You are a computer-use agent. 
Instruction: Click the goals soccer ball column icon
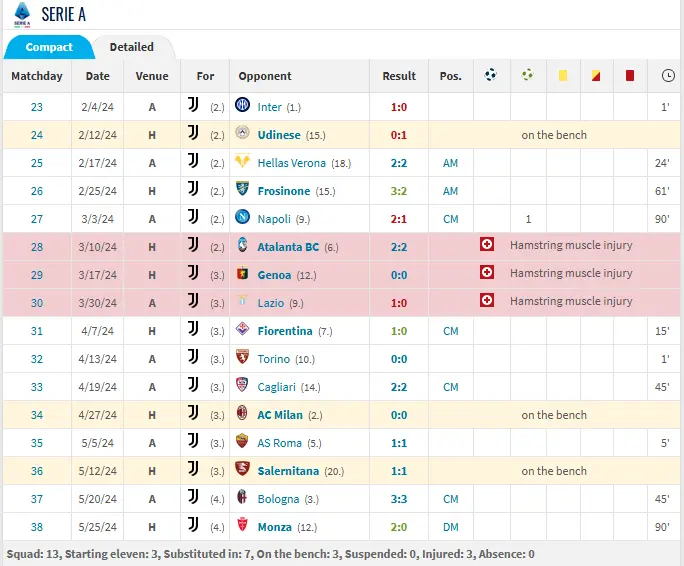[490, 75]
